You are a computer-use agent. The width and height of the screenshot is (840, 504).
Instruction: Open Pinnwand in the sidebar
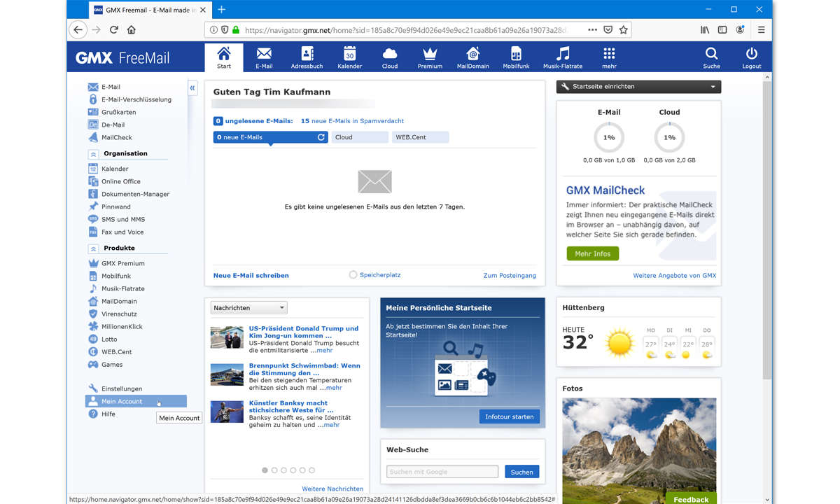click(x=115, y=206)
